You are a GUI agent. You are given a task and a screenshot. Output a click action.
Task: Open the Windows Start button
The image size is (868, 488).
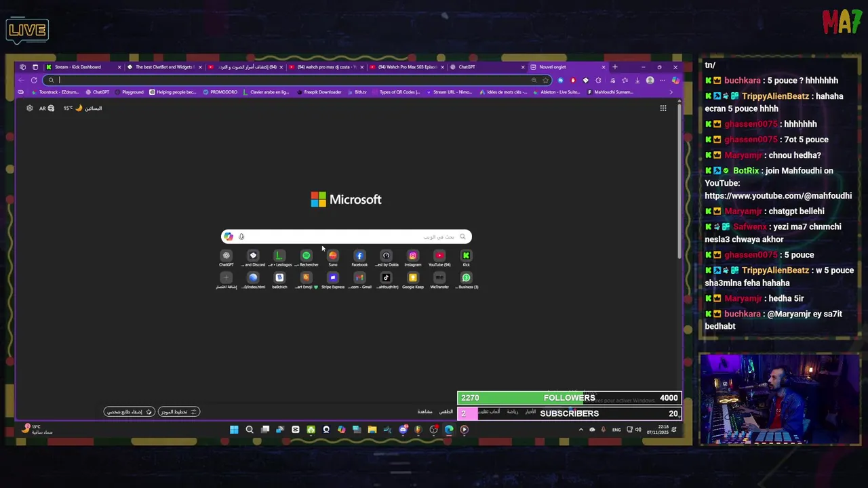coord(234,430)
